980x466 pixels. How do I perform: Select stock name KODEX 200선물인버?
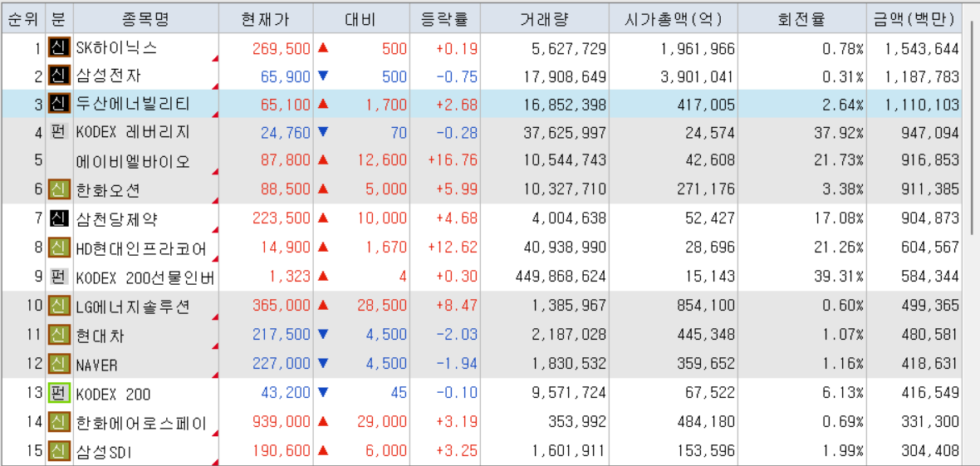[145, 277]
